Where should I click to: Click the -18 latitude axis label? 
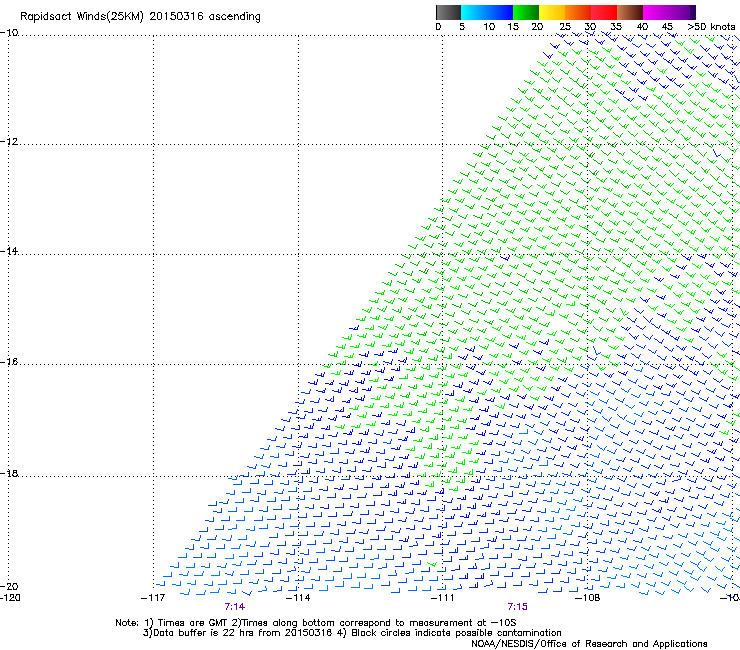(9, 473)
